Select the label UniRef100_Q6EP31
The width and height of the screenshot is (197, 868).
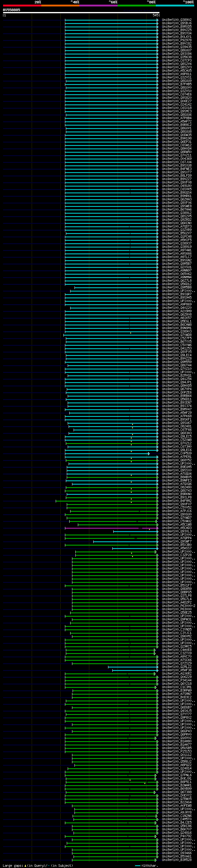point(177,142)
